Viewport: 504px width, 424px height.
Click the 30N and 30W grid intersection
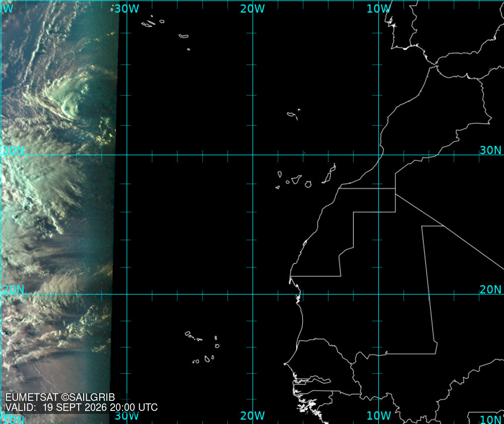coord(127,155)
